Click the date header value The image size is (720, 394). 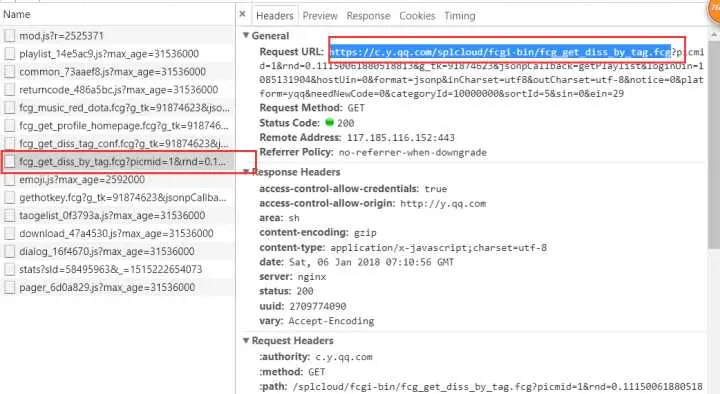pyautogui.click(x=371, y=262)
